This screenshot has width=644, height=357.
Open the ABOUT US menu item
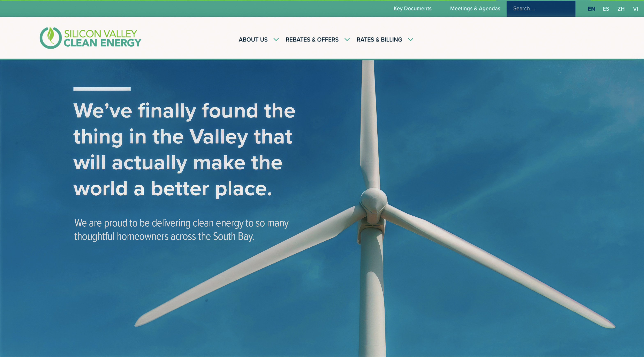point(253,39)
